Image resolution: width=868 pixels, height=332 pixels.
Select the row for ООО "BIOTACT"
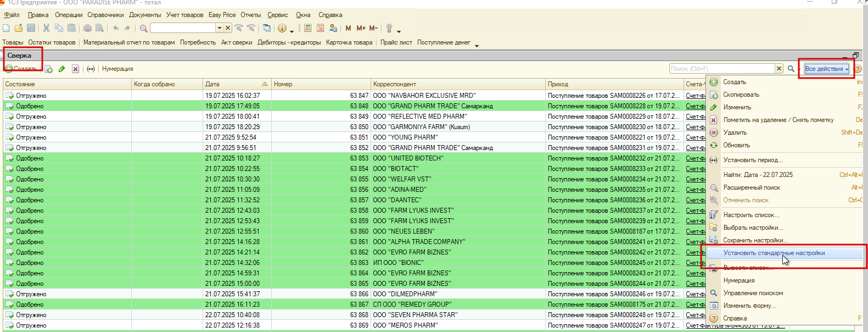[x=354, y=169]
